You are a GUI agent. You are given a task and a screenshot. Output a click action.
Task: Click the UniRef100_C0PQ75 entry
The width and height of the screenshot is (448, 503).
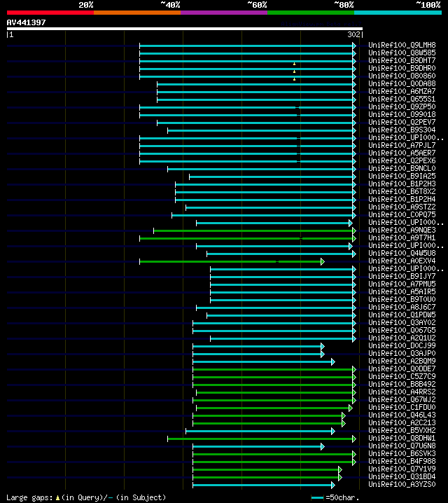click(x=402, y=214)
